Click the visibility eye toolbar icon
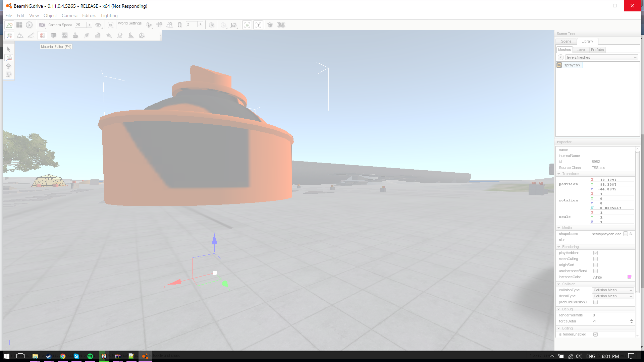Image resolution: width=644 pixels, height=362 pixels. (x=98, y=25)
